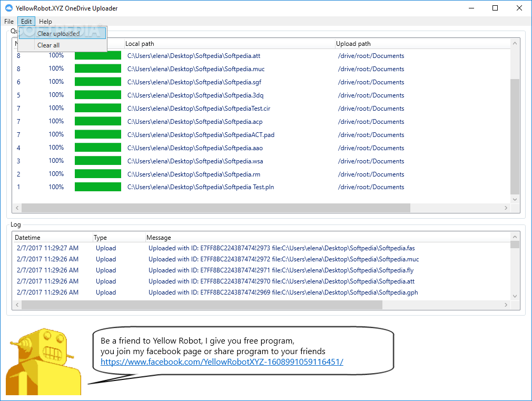Open the Yellow Robot facebook page link
Image resolution: width=532 pixels, height=401 pixels.
(222, 361)
